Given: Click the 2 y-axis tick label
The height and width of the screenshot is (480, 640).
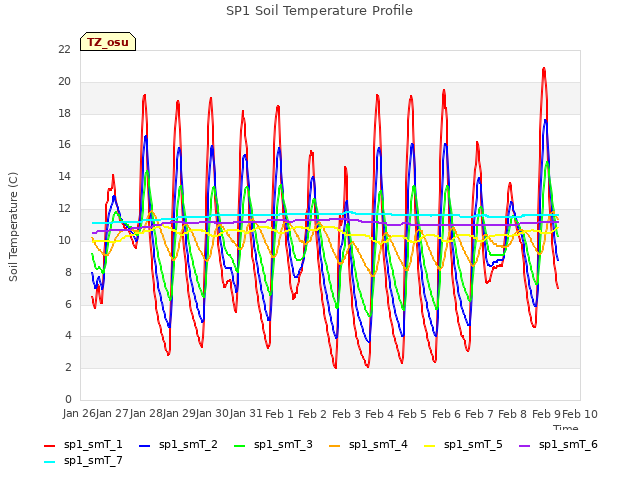Looking at the screenshot, I should pos(68,367).
